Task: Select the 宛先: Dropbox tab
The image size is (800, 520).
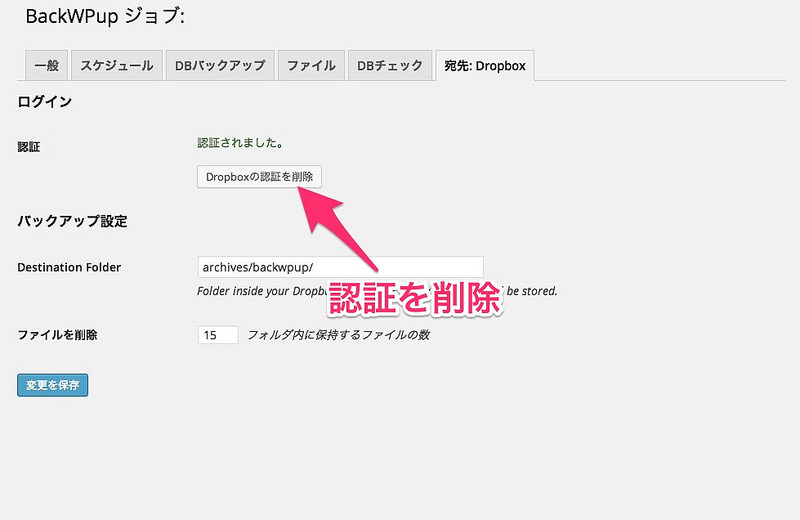Action: coord(485,65)
